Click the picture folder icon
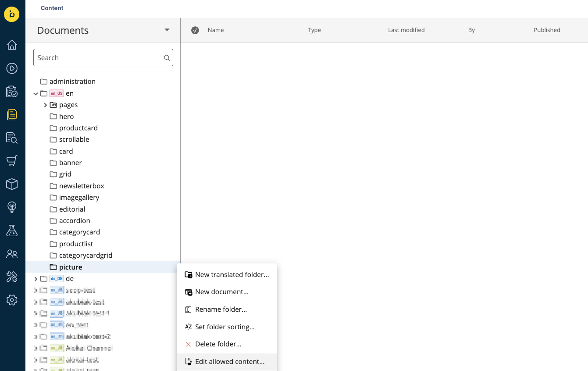 tap(53, 267)
